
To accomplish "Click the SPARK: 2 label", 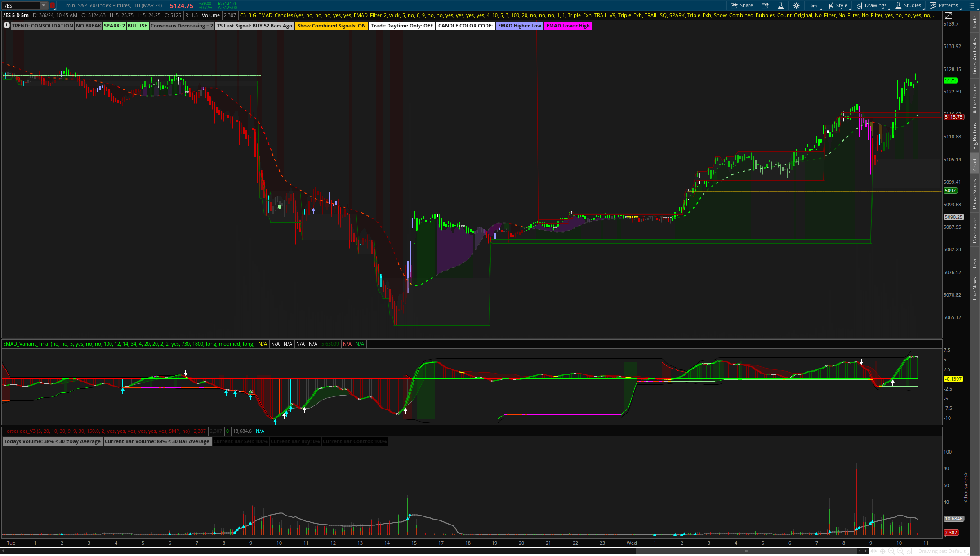I will coord(114,26).
